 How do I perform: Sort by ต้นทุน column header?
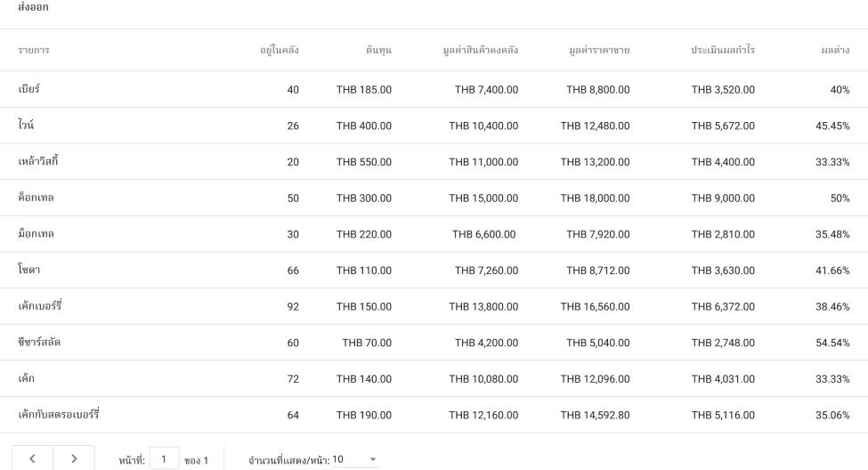pos(378,50)
